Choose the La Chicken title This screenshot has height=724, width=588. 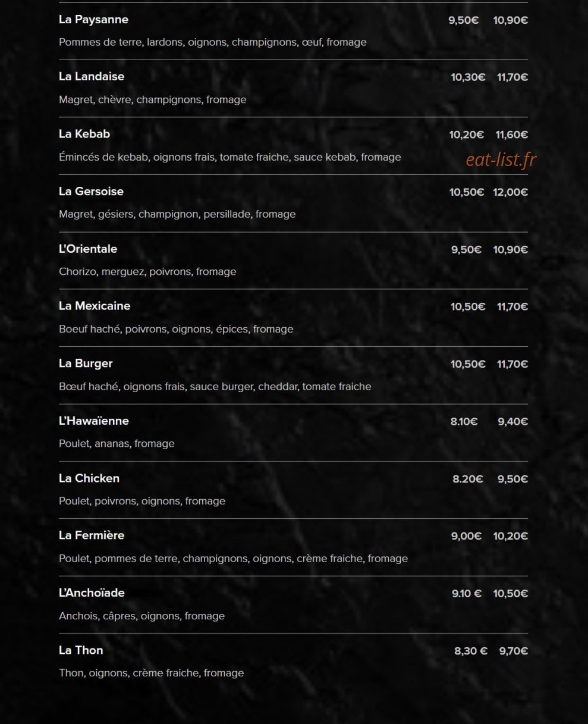click(x=89, y=478)
